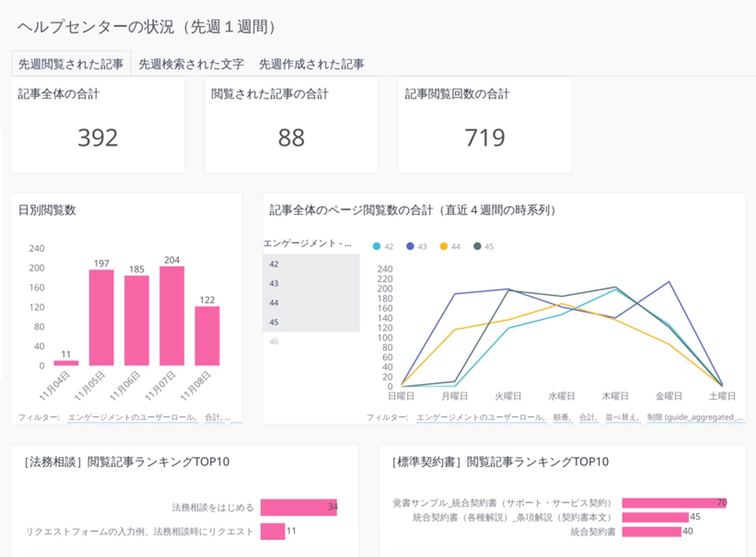
Task: Click the 11月08日 bar with value 122
Action: point(207,336)
